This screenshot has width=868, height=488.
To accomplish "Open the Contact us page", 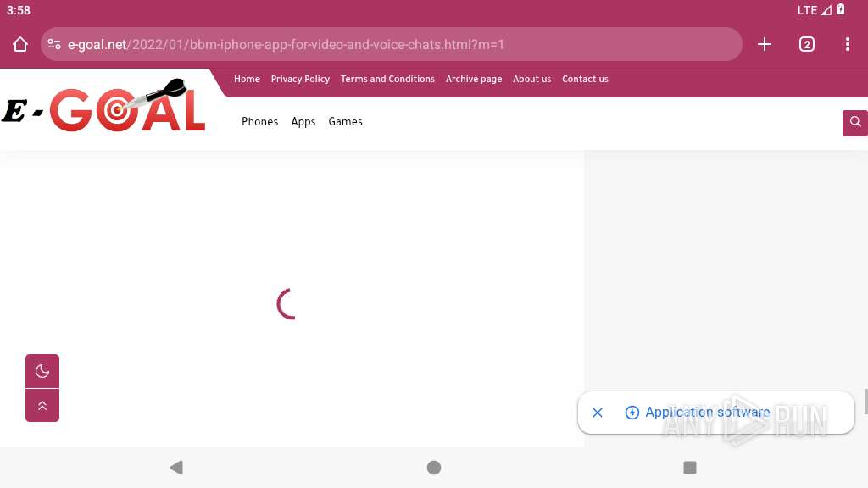I will (x=585, y=79).
